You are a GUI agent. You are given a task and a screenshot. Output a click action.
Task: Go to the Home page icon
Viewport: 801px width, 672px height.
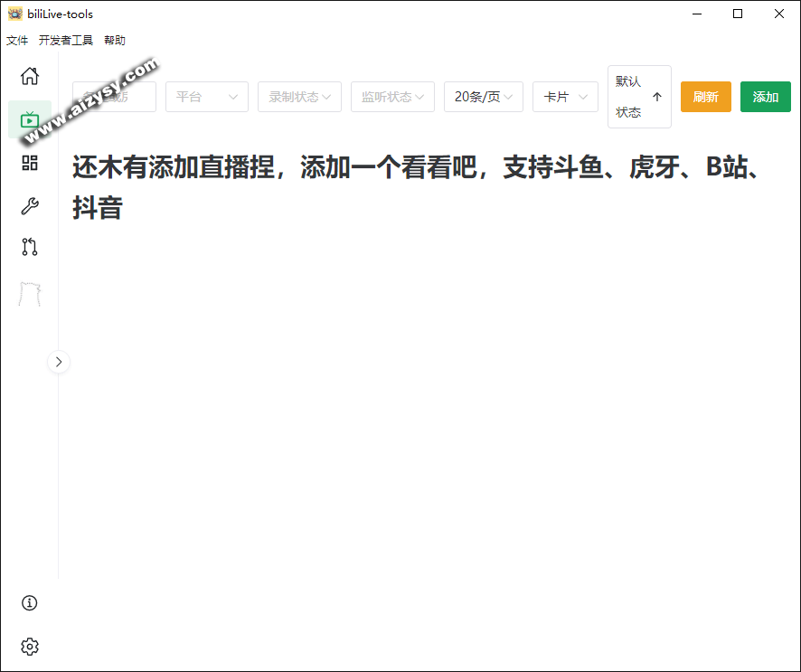tap(30, 76)
